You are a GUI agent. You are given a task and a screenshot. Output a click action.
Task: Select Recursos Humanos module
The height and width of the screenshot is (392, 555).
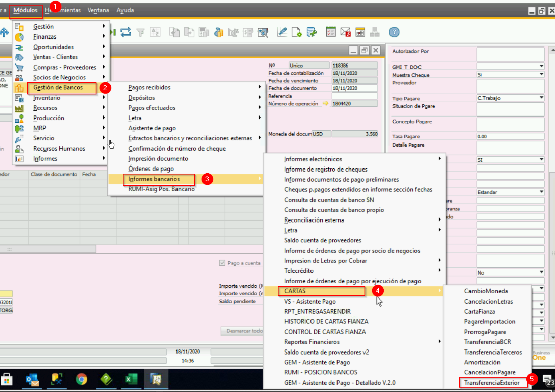click(x=59, y=149)
